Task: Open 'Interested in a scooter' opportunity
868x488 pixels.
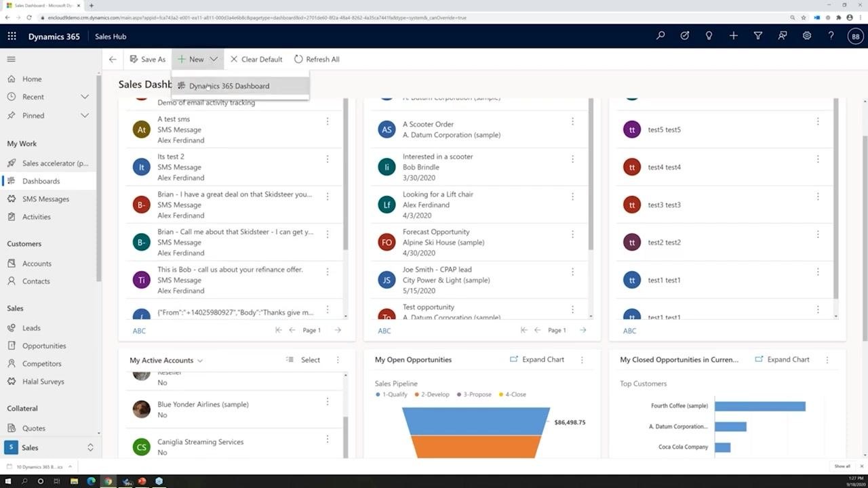Action: (x=437, y=157)
